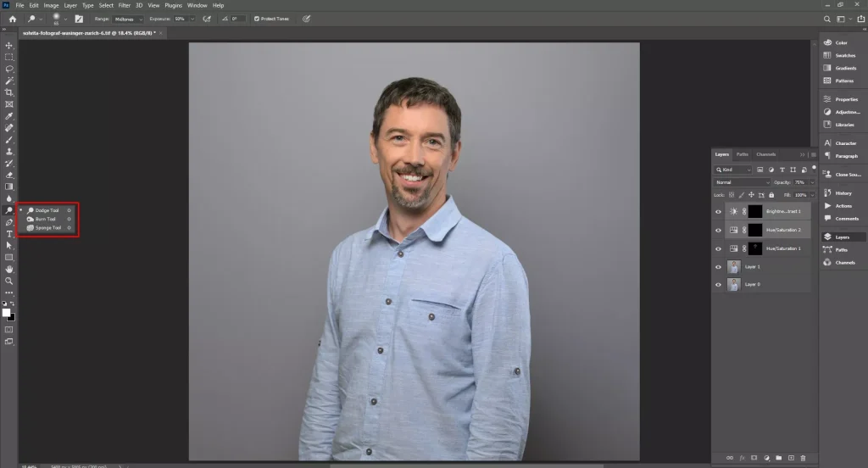Viewport: 868px width, 468px height.
Task: Switch to the Channels tab
Action: click(765, 154)
